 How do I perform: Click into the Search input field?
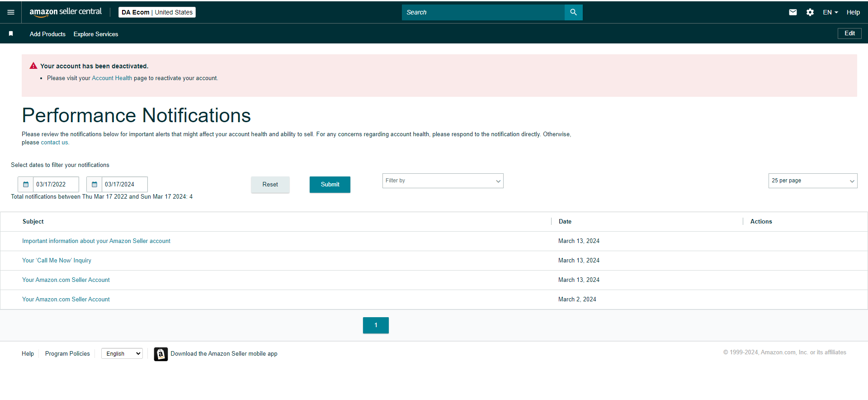coord(483,12)
